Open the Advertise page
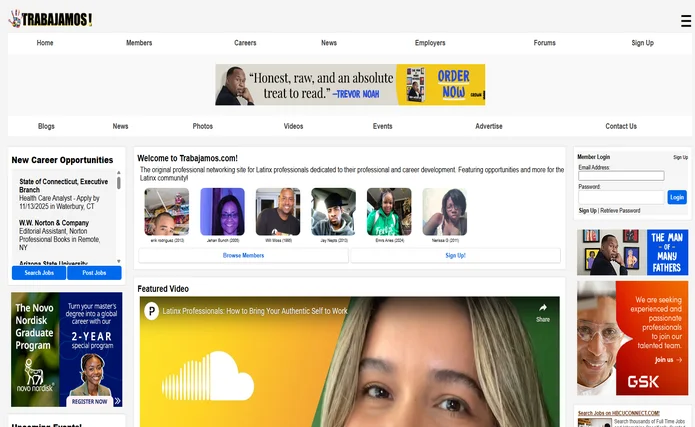This screenshot has height=427, width=695. click(489, 126)
